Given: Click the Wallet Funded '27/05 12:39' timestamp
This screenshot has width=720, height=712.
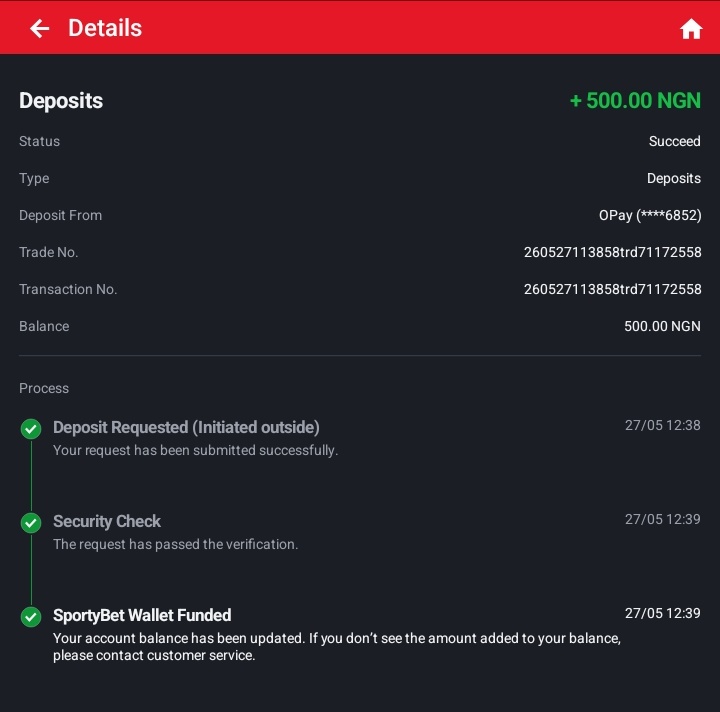Looking at the screenshot, I should (663, 613).
